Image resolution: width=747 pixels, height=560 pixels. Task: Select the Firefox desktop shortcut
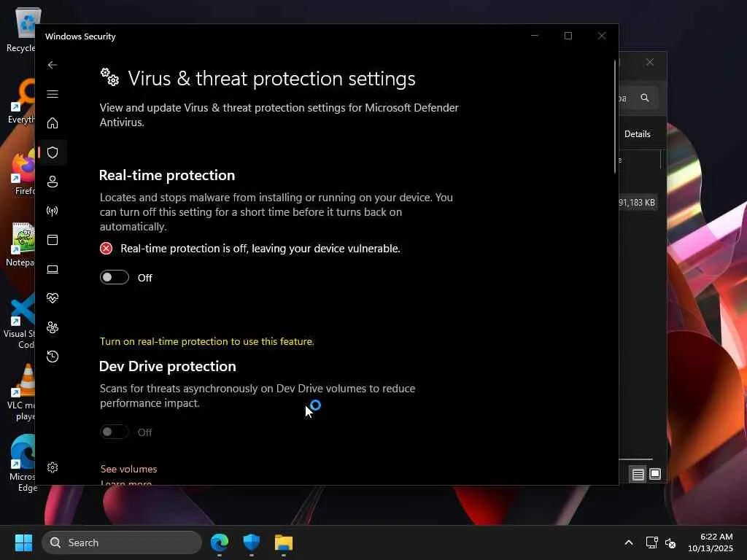(x=22, y=173)
